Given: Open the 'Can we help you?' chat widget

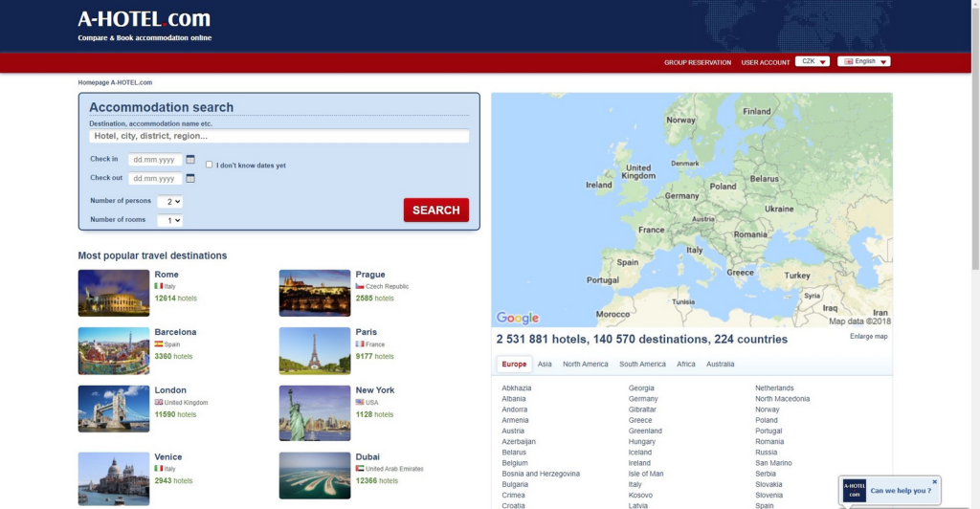Looking at the screenshot, I should click(x=890, y=490).
